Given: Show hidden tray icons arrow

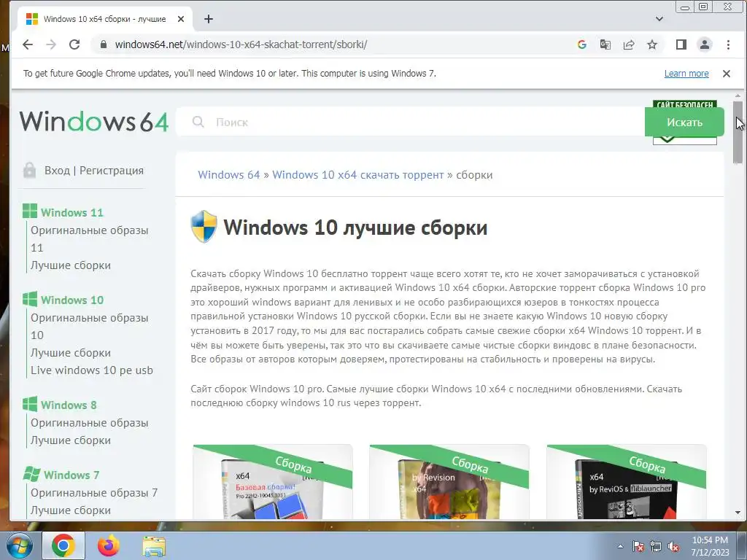Looking at the screenshot, I should click(x=620, y=546).
